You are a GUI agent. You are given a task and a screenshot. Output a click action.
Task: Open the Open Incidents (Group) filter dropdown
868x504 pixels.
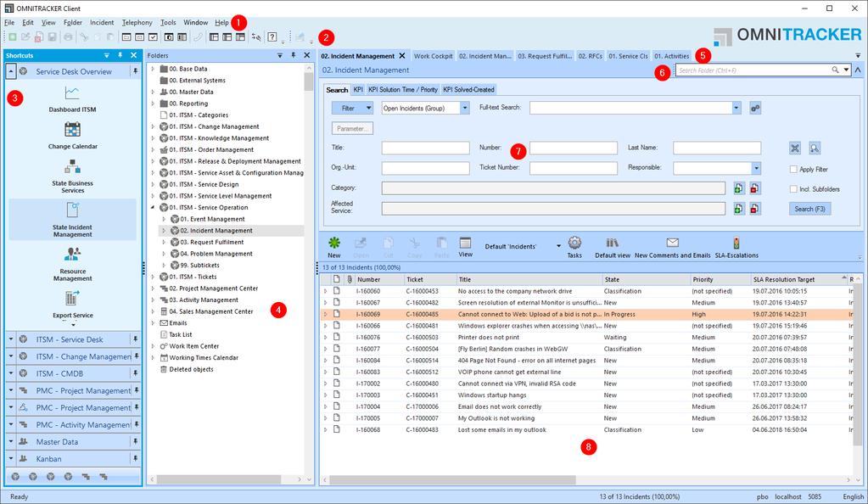pyautogui.click(x=465, y=108)
